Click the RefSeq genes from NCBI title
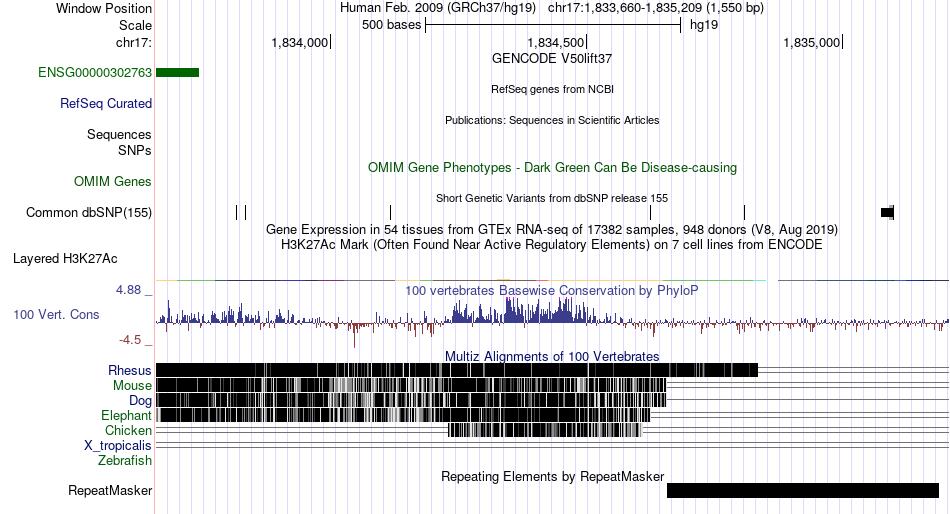 552,89
